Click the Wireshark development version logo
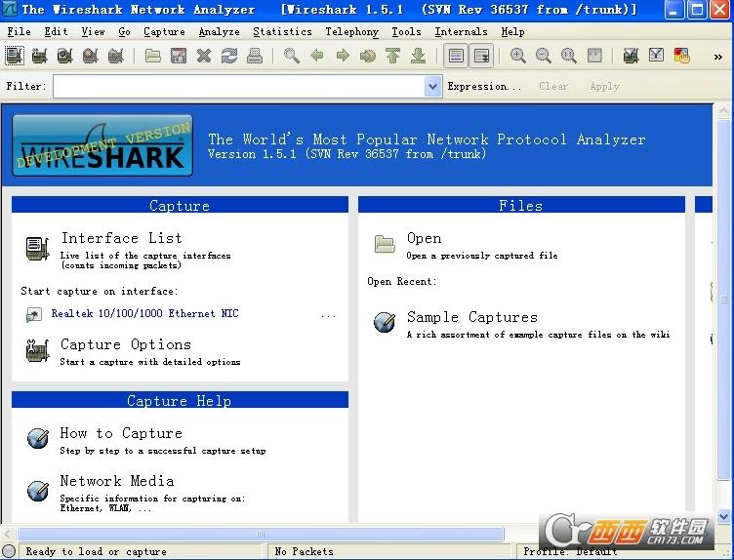The height and width of the screenshot is (560, 734). [102, 145]
